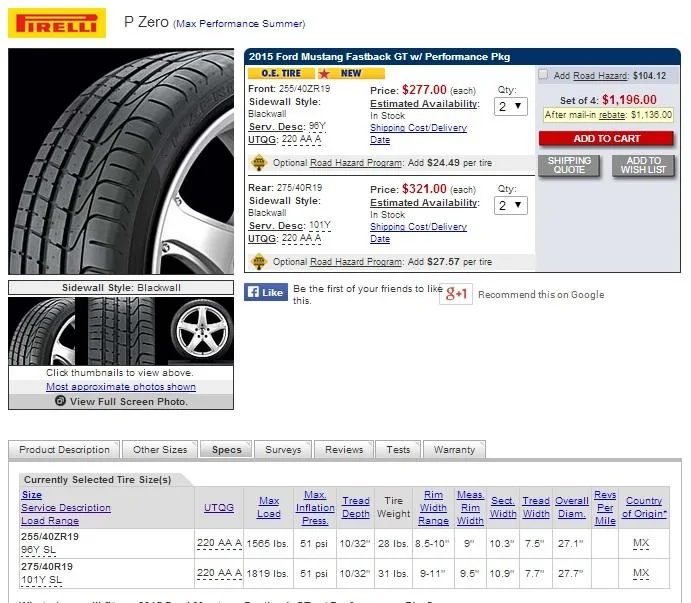Click the $1,196.00 set of 4 price

click(629, 100)
